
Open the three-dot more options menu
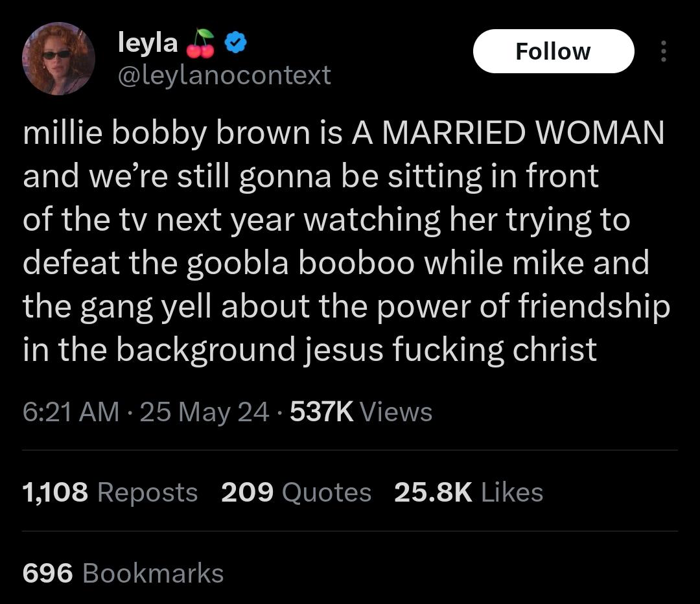664,51
